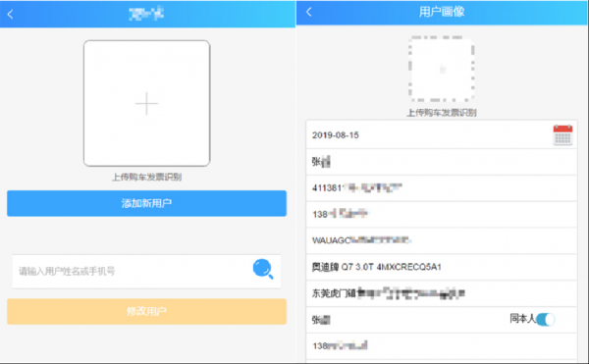Edit the first phone field starting 138
This screenshot has width=589, height=364.
(442, 214)
